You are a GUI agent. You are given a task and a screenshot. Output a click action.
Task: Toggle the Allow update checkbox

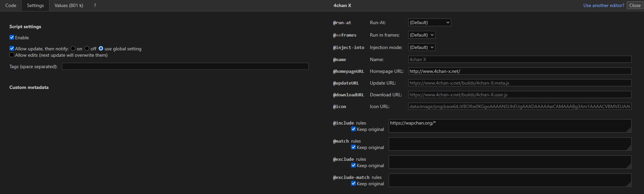[12, 49]
